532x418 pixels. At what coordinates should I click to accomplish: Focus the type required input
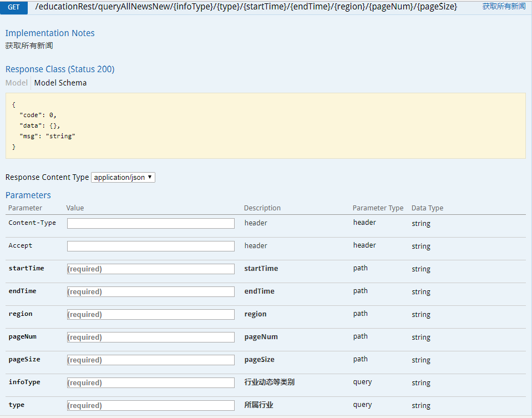click(x=151, y=405)
